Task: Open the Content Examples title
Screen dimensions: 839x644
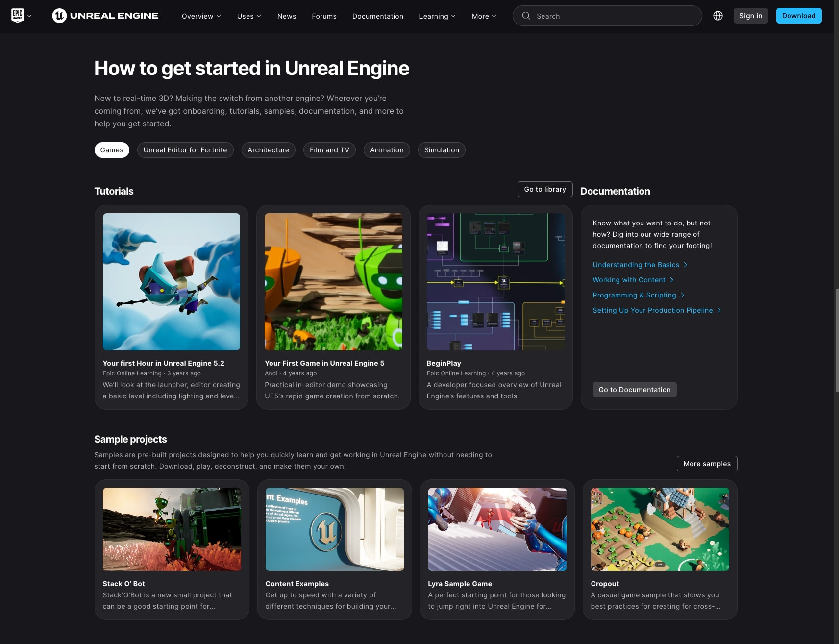Action: click(x=297, y=584)
